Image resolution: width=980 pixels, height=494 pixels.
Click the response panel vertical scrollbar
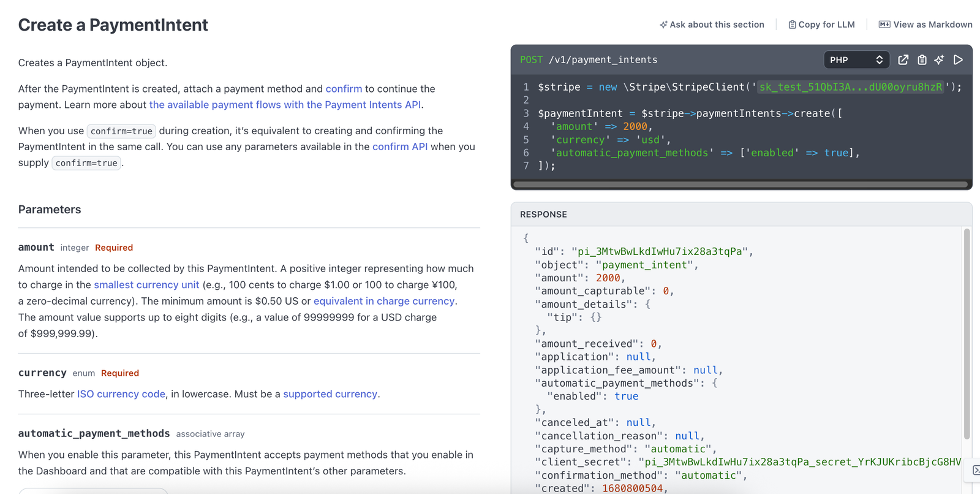(x=967, y=334)
